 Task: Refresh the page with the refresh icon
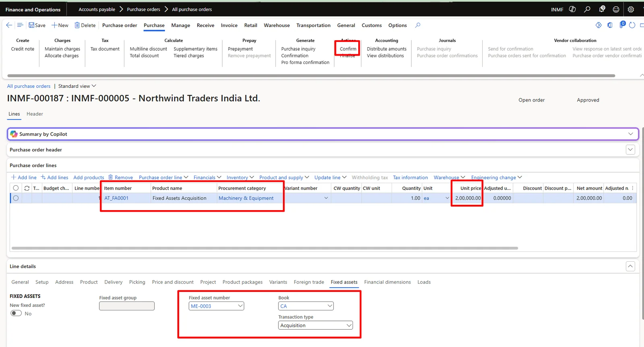click(x=632, y=25)
